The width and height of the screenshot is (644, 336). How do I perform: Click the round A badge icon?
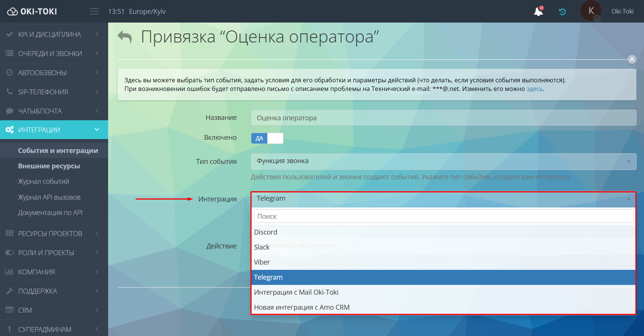[632, 59]
